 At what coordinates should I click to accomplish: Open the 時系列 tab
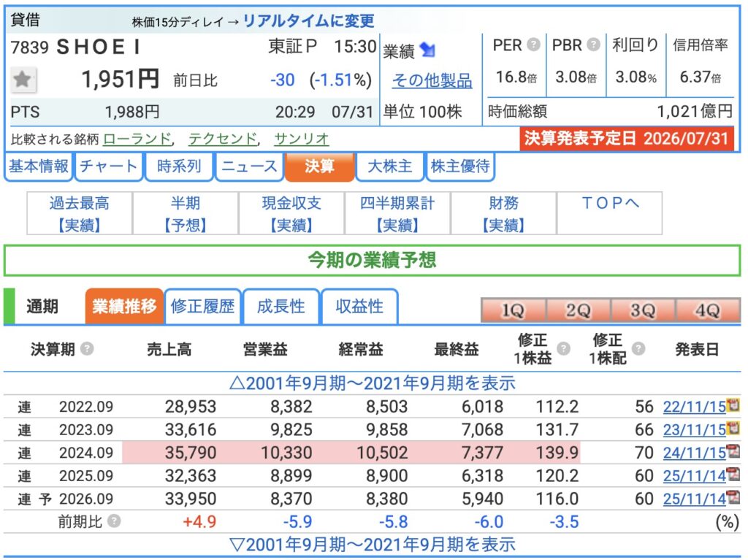click(179, 166)
